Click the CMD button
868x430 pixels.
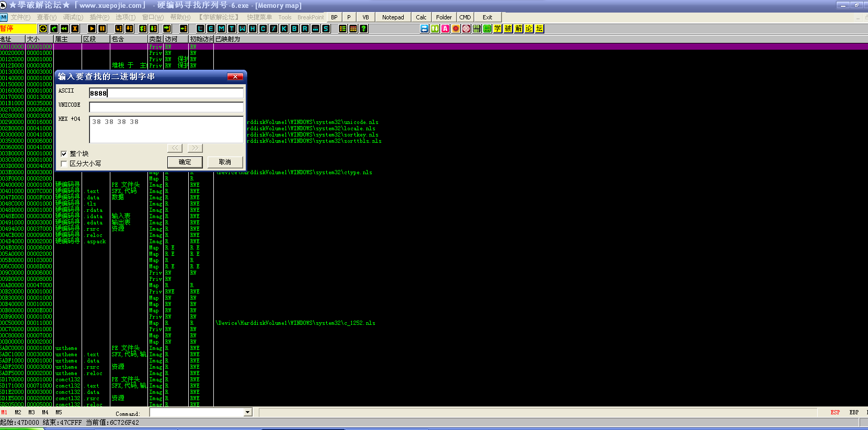point(465,17)
